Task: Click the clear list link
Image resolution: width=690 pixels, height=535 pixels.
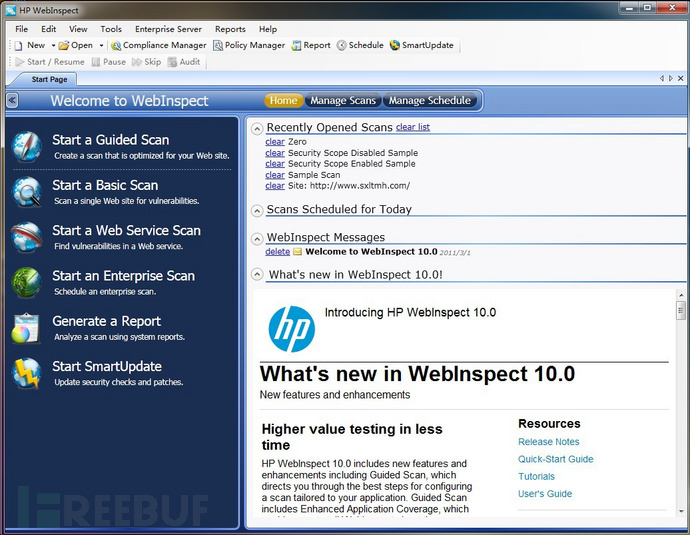Action: pyautogui.click(x=413, y=127)
